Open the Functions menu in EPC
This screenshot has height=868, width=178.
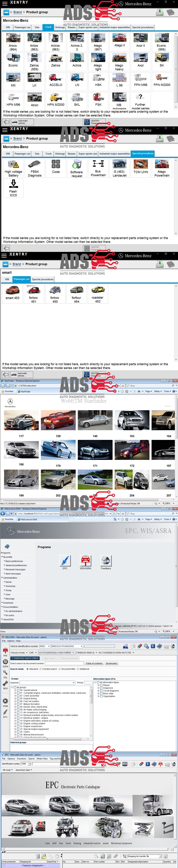click(x=22, y=759)
